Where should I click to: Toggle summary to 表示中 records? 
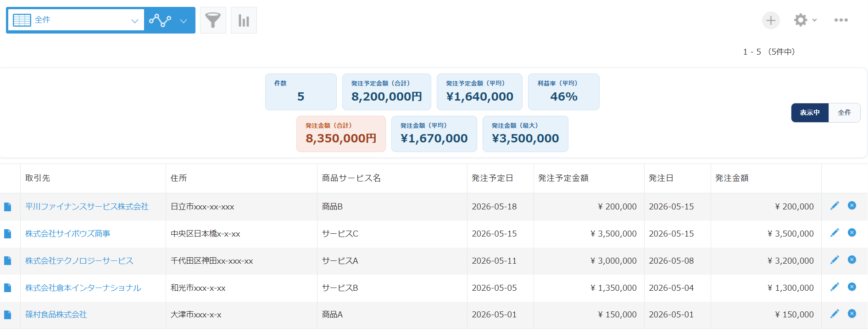point(810,113)
